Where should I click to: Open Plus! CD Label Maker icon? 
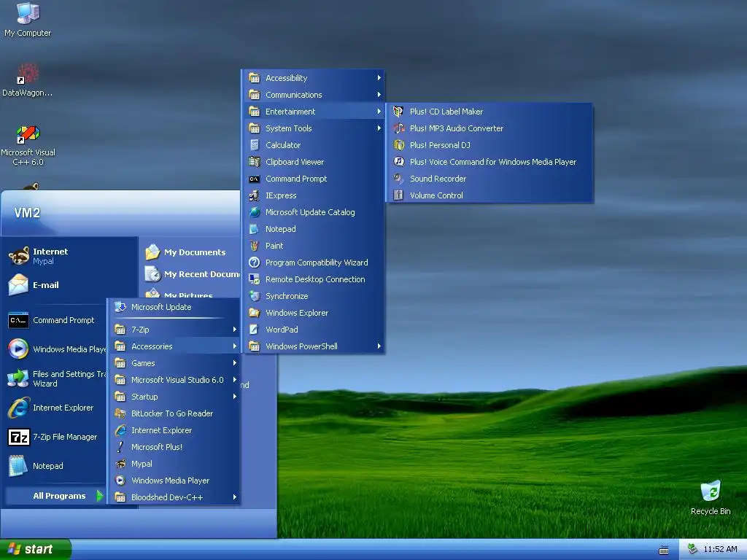pos(398,112)
